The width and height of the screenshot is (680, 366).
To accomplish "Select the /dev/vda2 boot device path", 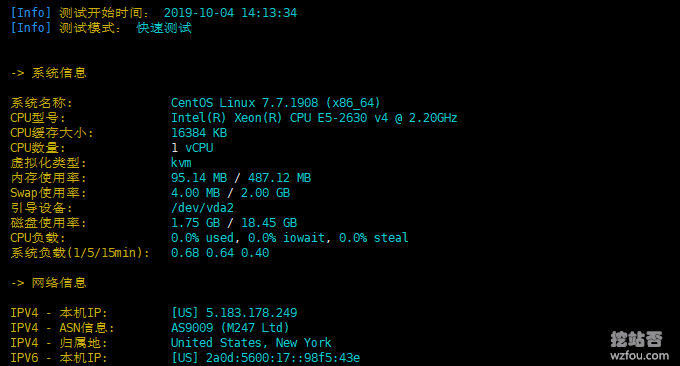I will pyautogui.click(x=203, y=208).
